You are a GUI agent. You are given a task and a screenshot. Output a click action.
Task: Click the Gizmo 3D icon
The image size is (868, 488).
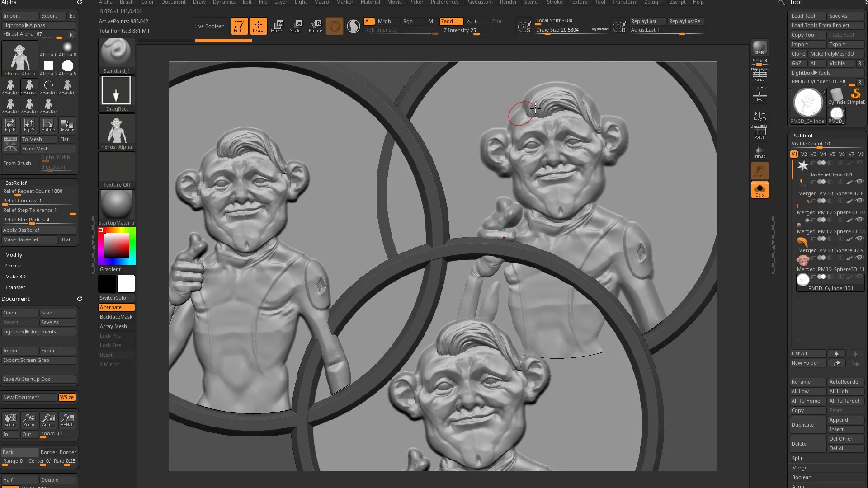click(x=335, y=26)
